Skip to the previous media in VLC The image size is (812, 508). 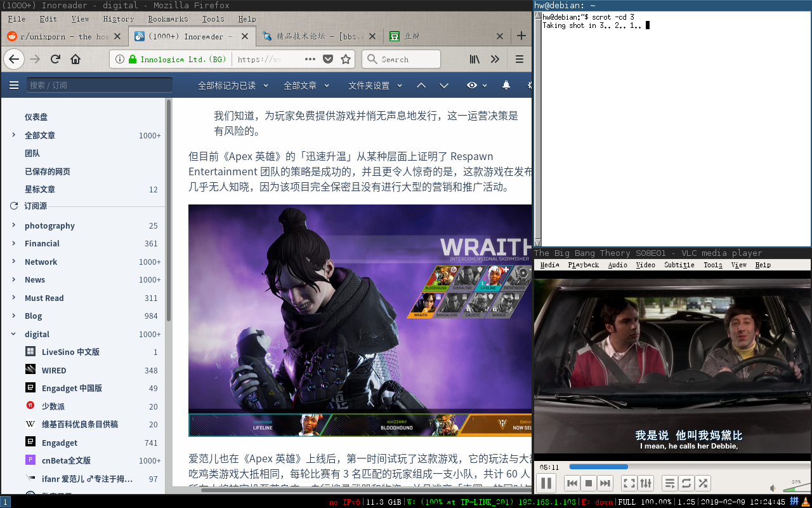coord(572,483)
